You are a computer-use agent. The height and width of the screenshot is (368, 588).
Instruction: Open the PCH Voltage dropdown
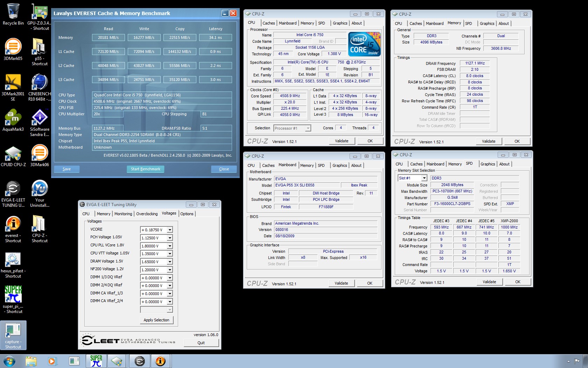point(170,238)
